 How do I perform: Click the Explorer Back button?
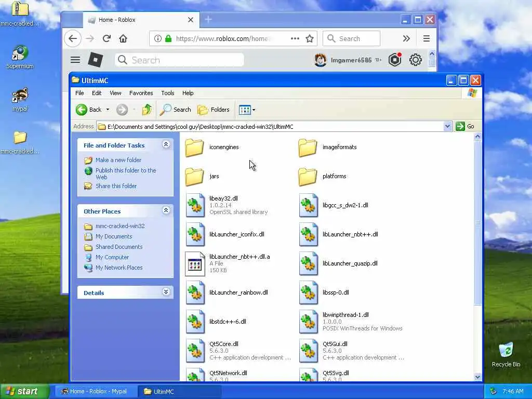click(88, 110)
